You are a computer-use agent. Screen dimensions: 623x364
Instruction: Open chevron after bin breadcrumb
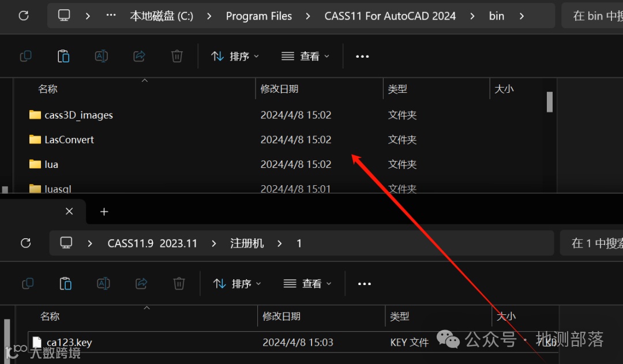521,16
